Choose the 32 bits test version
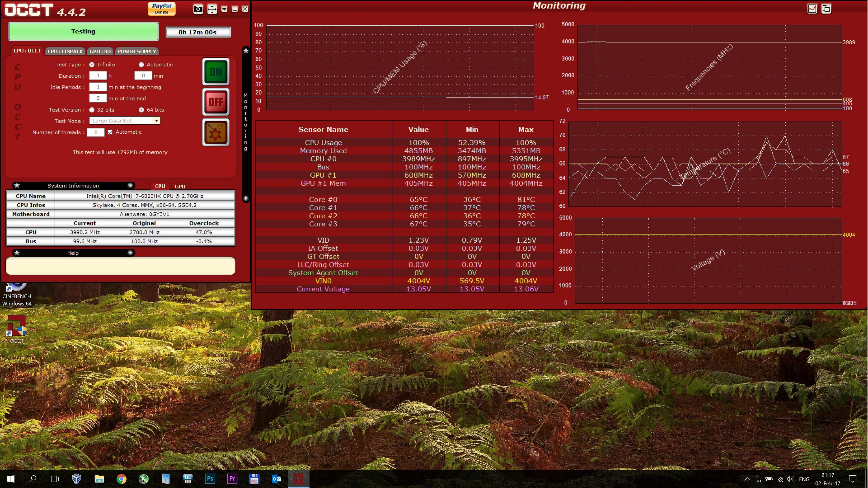Screen dimensions: 868x488 point(92,110)
